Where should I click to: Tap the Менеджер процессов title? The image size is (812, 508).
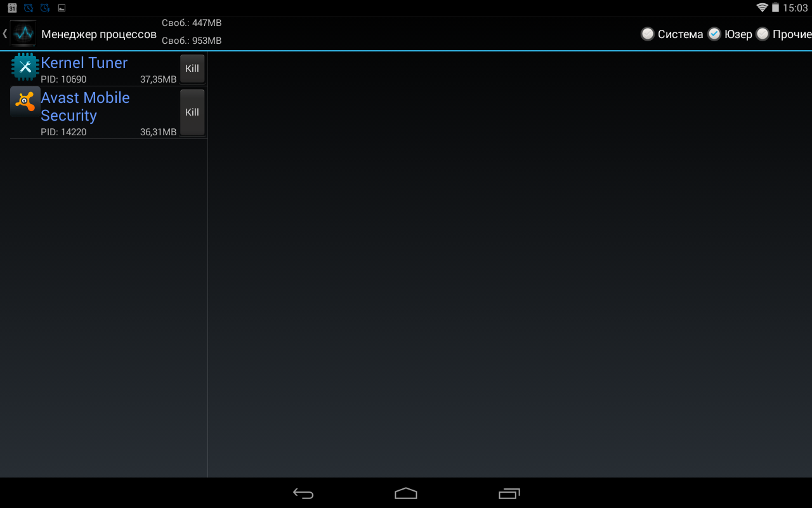tap(99, 34)
